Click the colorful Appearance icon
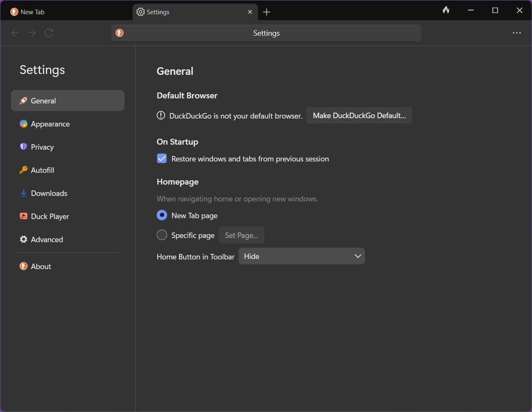The height and width of the screenshot is (412, 532). 24,124
